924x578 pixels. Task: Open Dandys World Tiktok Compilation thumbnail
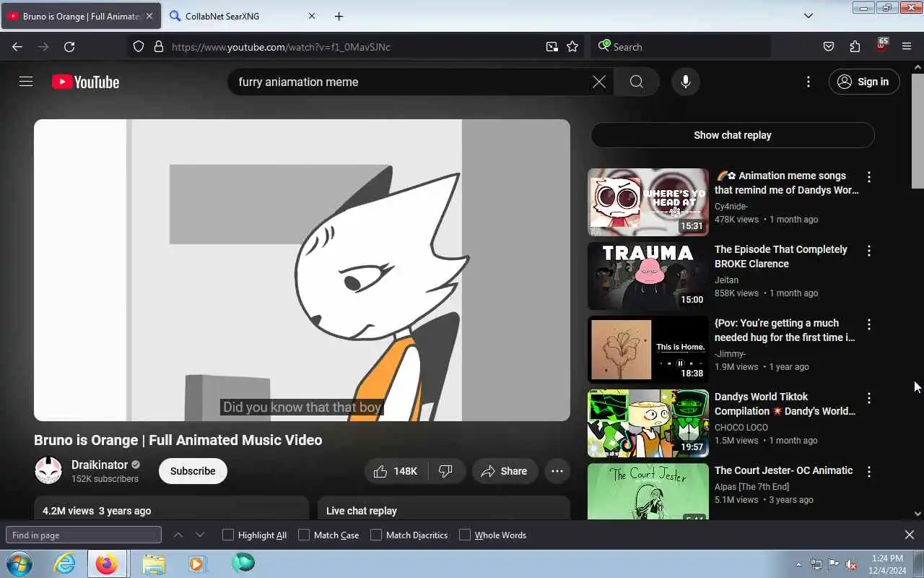648,423
